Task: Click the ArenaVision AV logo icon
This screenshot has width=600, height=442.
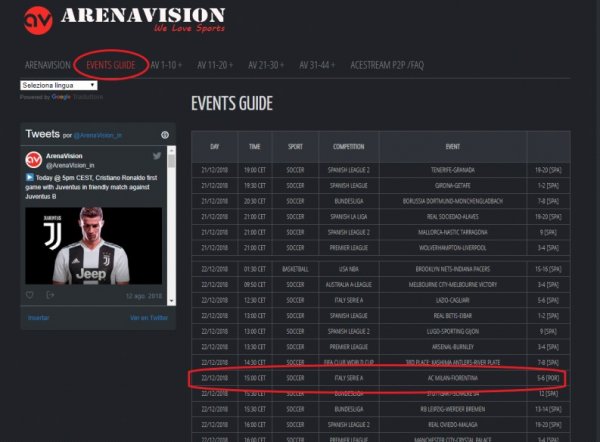Action: [37, 19]
